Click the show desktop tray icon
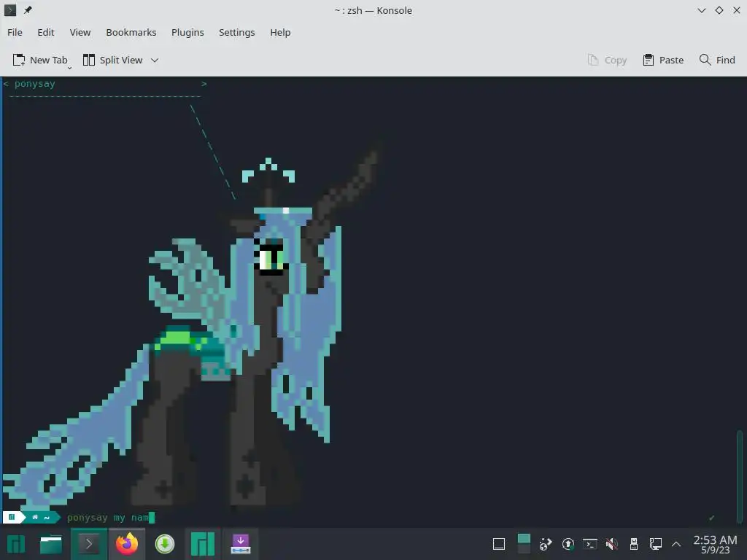Viewport: 747px width, 560px height. pyautogui.click(x=499, y=544)
